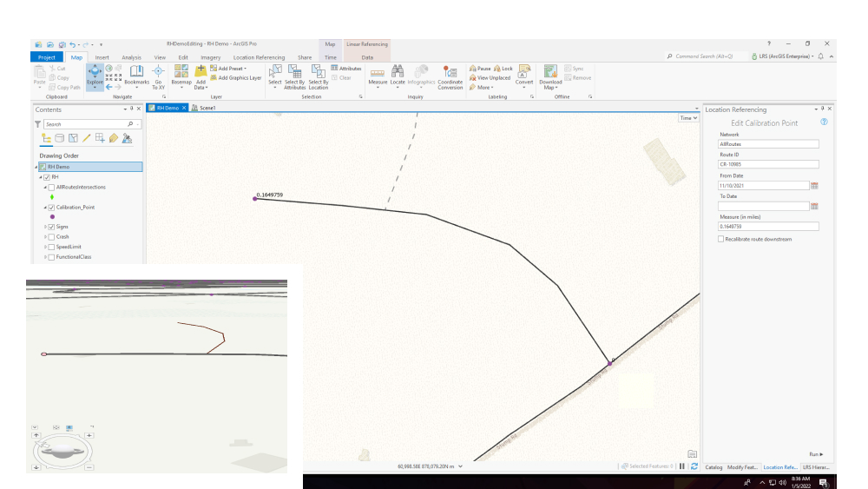Click Add Graphics Layer
868x489 pixels.
click(x=236, y=78)
